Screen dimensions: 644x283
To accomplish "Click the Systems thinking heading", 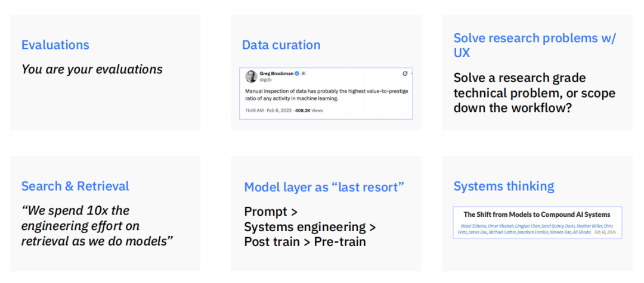I will 504,186.
